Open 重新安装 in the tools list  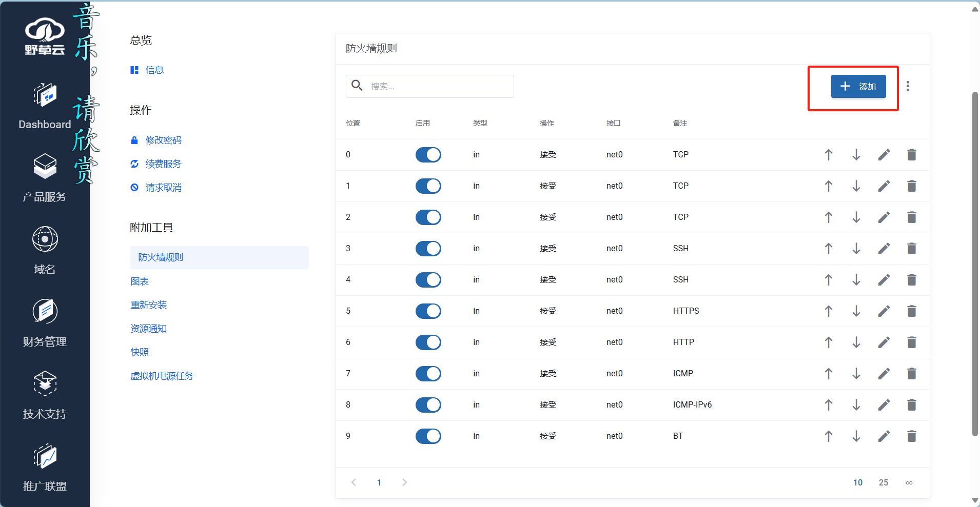pyautogui.click(x=149, y=305)
